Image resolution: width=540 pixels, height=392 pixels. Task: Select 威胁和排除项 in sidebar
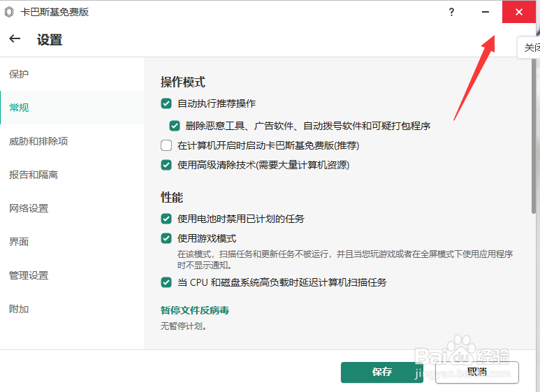click(x=38, y=141)
